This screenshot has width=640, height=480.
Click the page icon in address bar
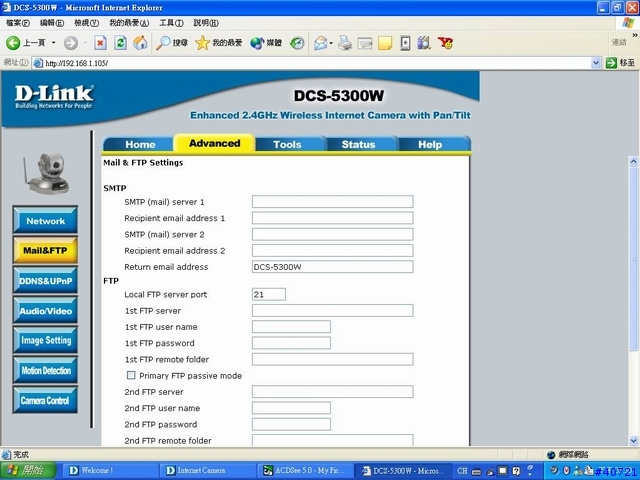(38, 63)
